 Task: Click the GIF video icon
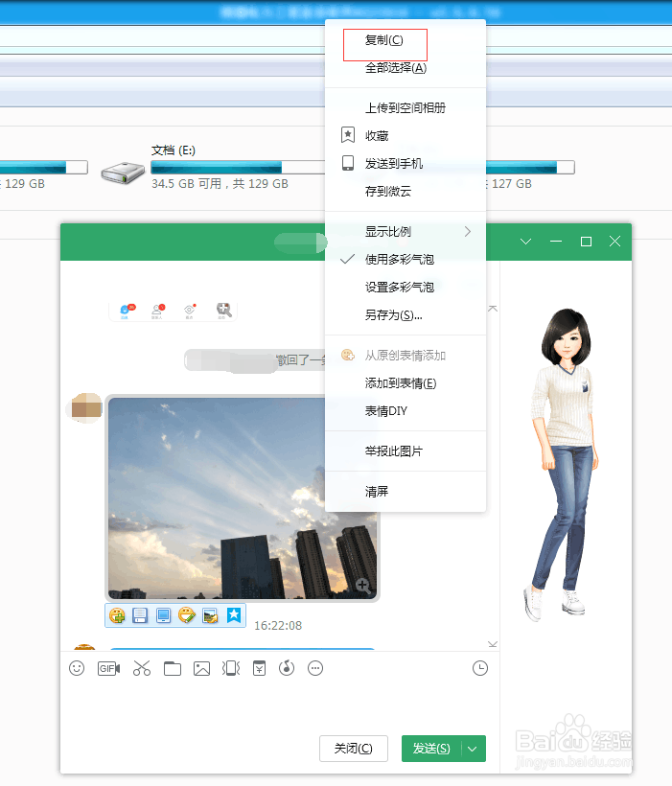109,668
